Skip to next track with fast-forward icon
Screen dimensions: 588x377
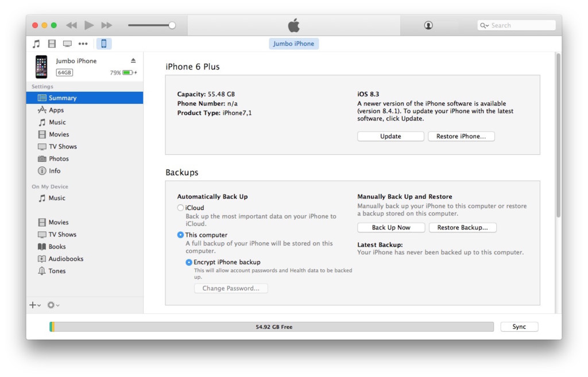tap(107, 25)
